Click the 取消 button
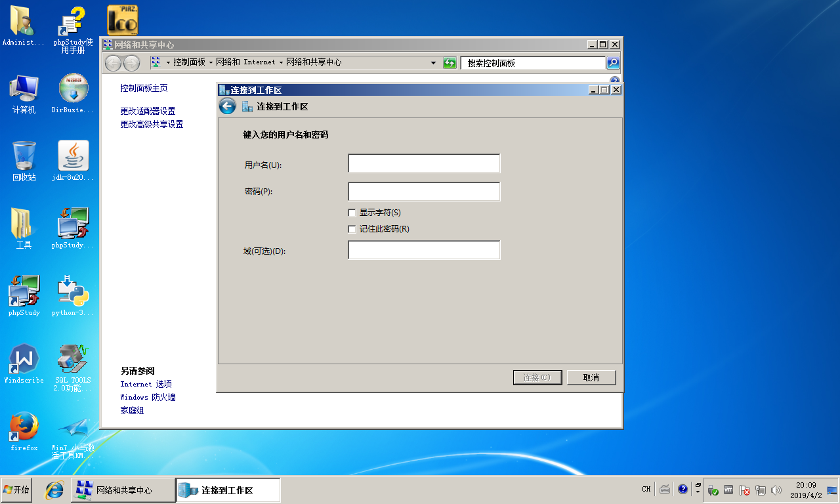Image resolution: width=840 pixels, height=504 pixels. coord(591,377)
